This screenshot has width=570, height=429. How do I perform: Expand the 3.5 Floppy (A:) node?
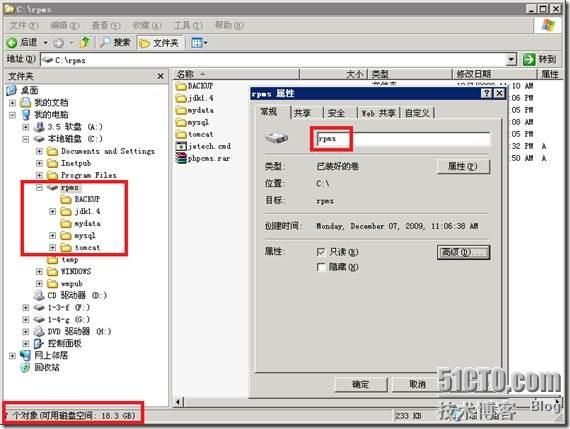pyautogui.click(x=26, y=127)
